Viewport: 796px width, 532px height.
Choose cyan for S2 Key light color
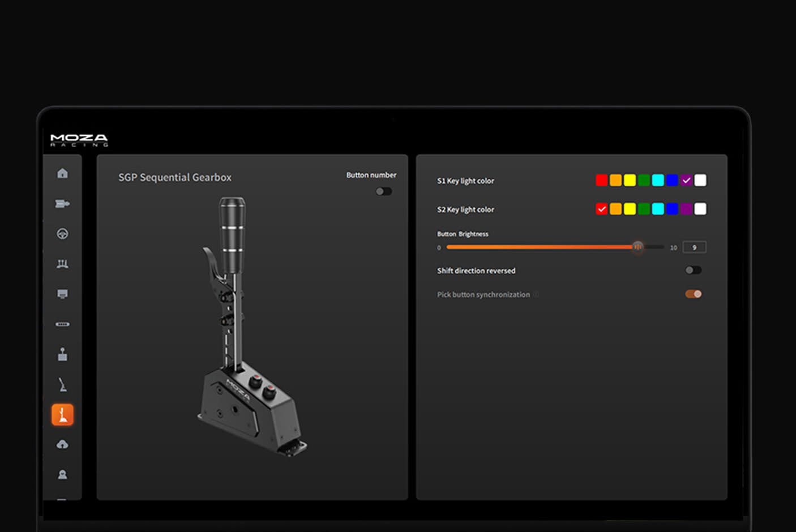click(x=658, y=209)
